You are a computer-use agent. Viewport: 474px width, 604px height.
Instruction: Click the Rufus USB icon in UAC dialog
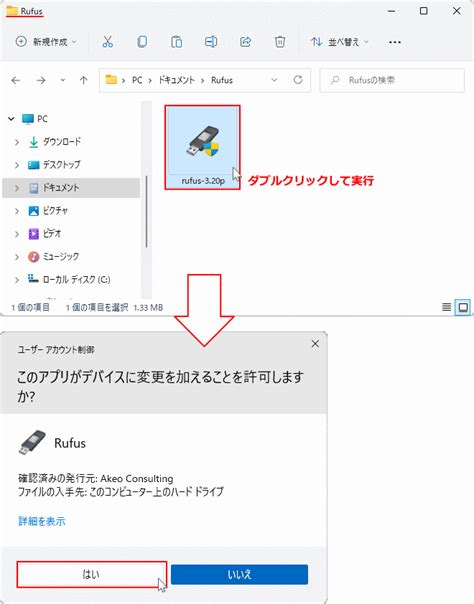(32, 443)
